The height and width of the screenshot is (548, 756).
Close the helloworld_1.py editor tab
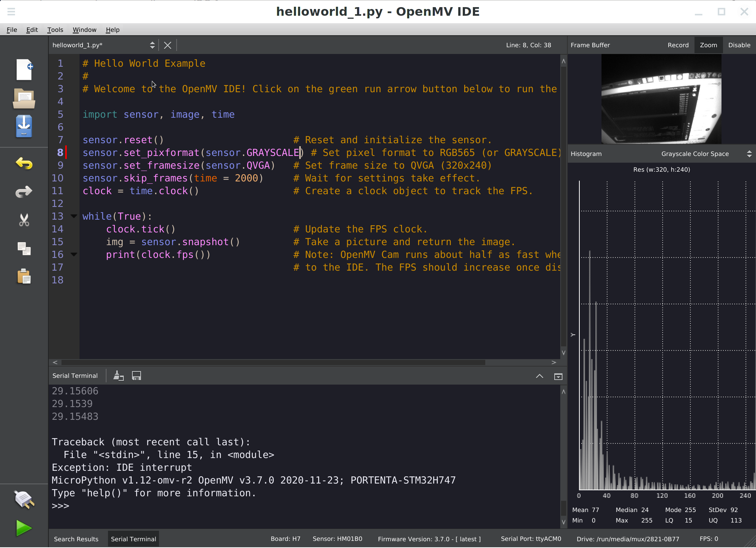pyautogui.click(x=167, y=45)
